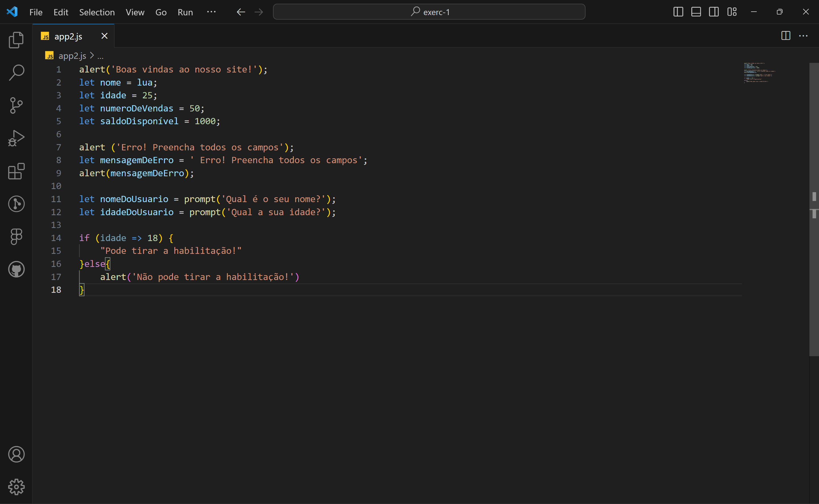
Task: Click the word 'nomeDoUsuario' on line 11
Action: point(134,199)
